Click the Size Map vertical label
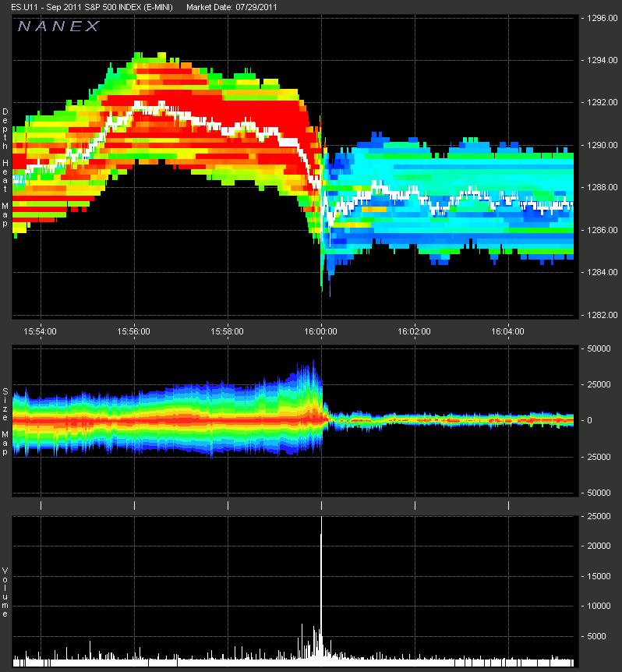This screenshot has width=622, height=672. 5,422
